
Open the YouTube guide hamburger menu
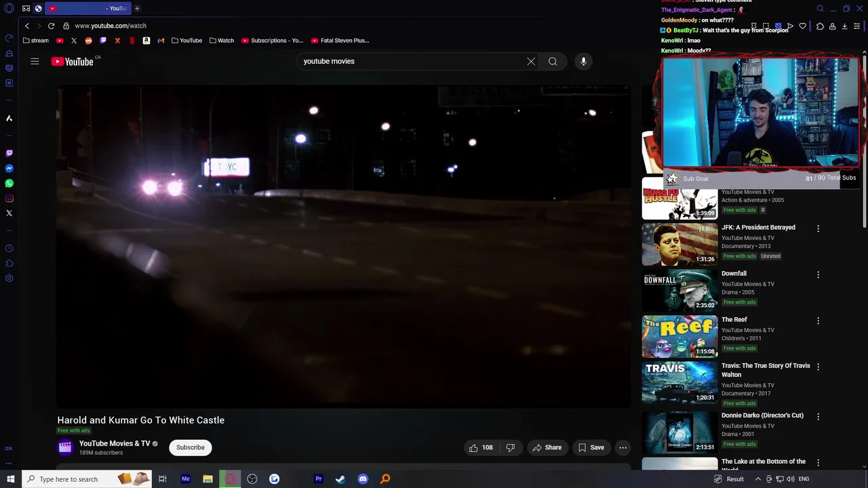35,62
